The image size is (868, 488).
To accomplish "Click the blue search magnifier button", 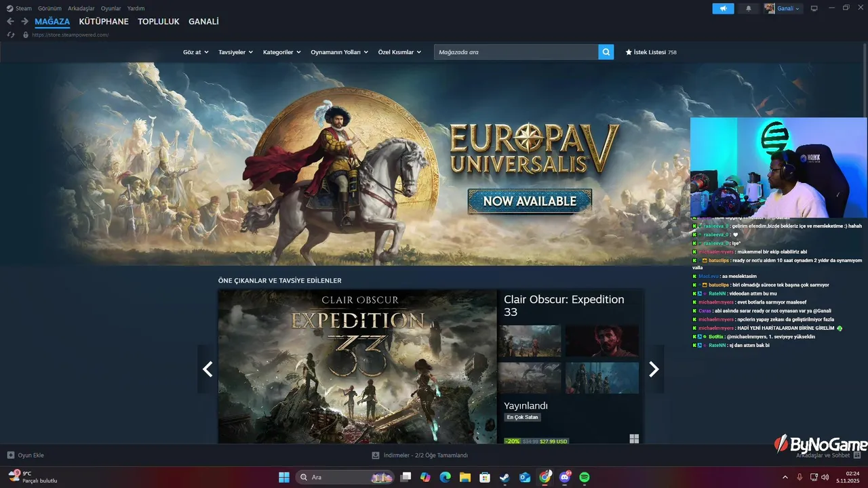I will [x=606, y=52].
